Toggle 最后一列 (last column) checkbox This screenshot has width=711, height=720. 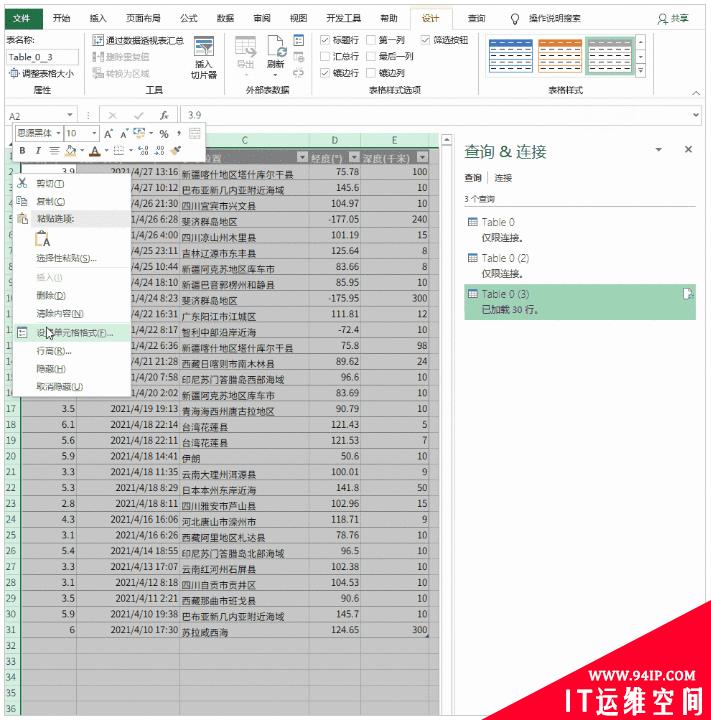(371, 56)
